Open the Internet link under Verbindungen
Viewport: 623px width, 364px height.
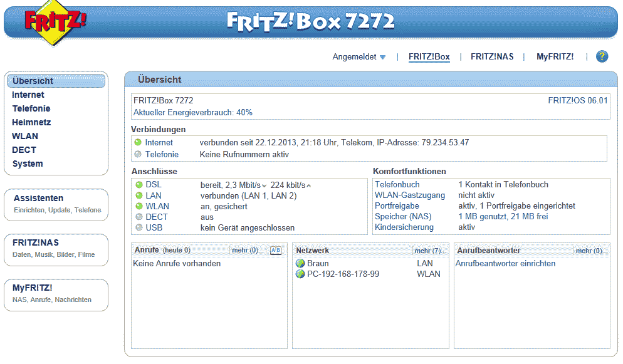(159, 142)
